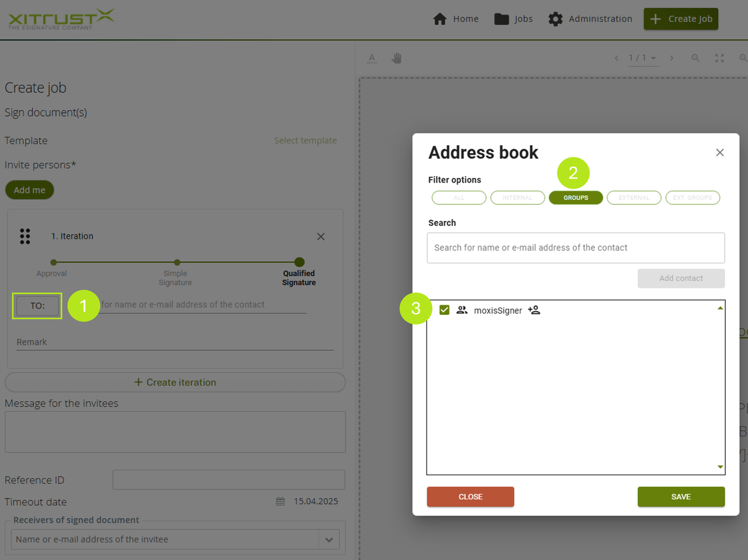Viewport: 748px width, 560px height.
Task: Enable the EXTERNAL filter chip
Action: coord(633,198)
